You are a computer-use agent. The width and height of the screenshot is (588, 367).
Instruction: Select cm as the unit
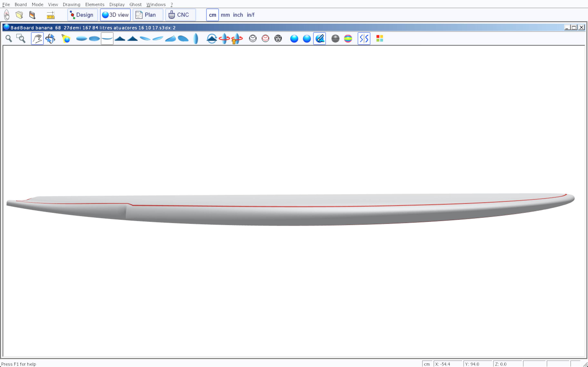click(212, 15)
